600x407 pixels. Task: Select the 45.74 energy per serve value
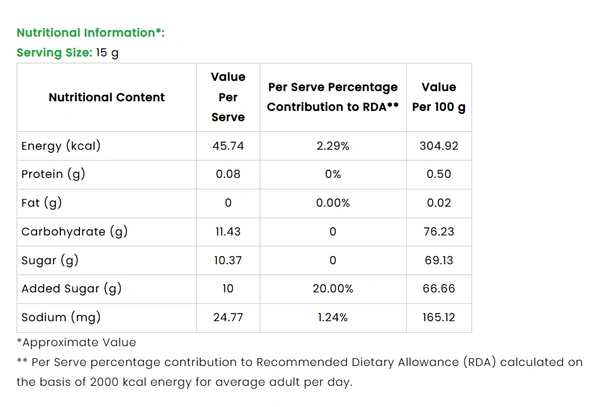point(228,146)
